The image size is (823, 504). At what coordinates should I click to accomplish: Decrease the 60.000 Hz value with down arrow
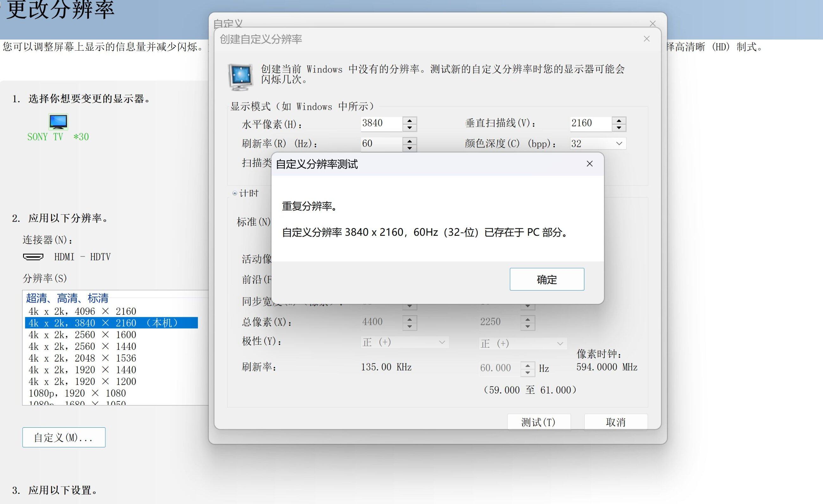coord(528,372)
